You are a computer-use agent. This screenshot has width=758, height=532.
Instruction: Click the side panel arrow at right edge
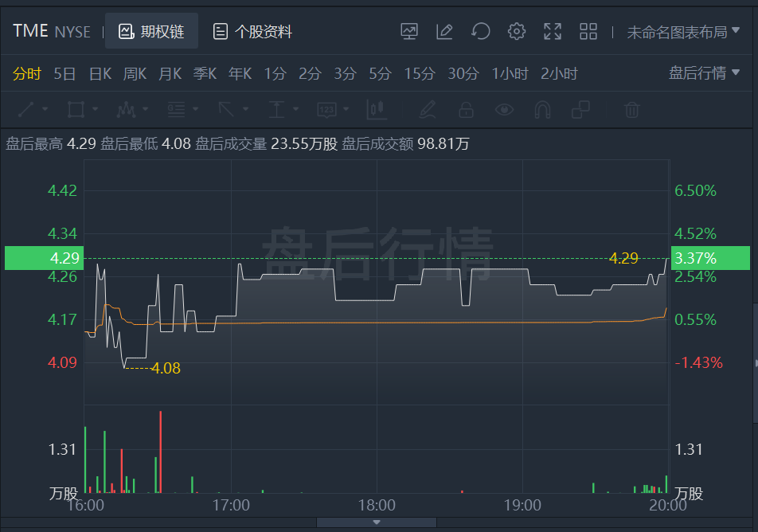coord(756,362)
